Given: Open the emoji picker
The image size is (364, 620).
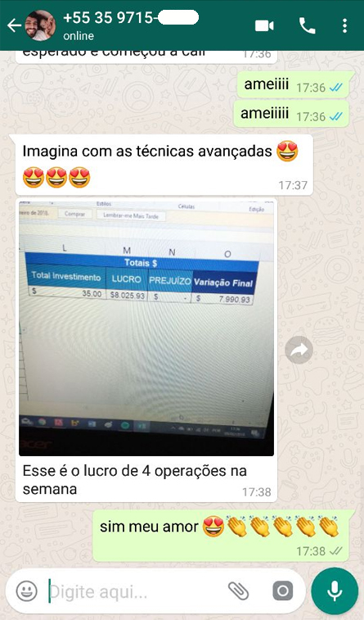Looking at the screenshot, I should click(27, 591).
